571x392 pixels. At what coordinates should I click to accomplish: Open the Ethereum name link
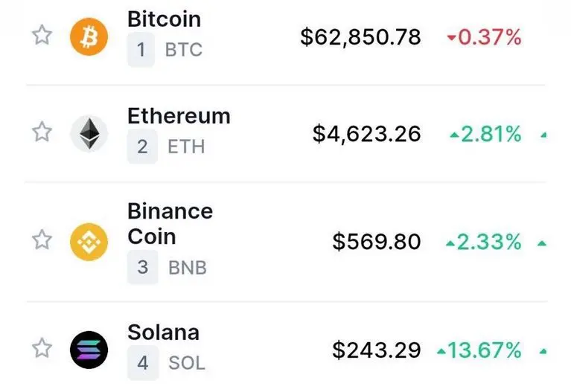(x=179, y=117)
